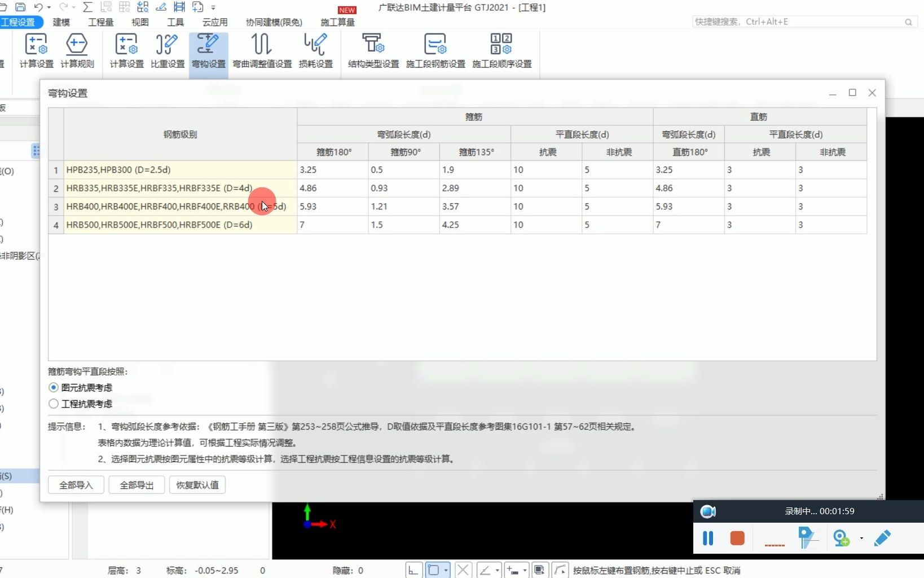The width and height of the screenshot is (924, 578).
Task: Click the search magnifier icon
Action: (x=908, y=22)
